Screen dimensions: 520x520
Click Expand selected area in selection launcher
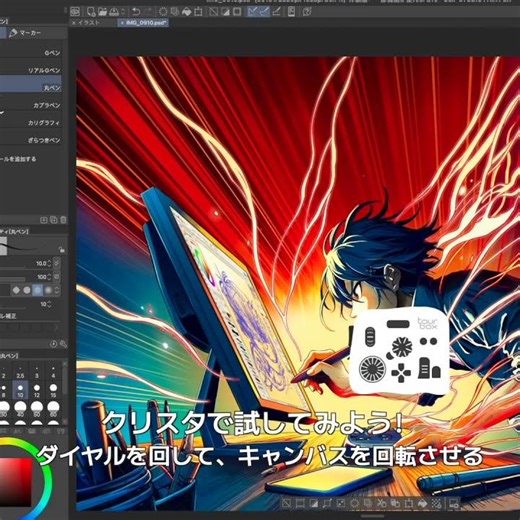(x=327, y=503)
